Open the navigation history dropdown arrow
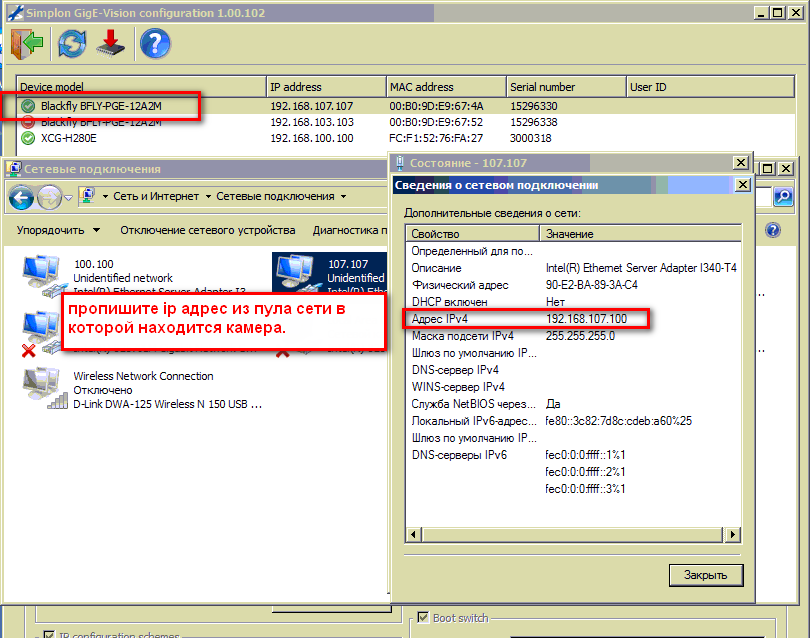The width and height of the screenshot is (810, 638). (69, 197)
